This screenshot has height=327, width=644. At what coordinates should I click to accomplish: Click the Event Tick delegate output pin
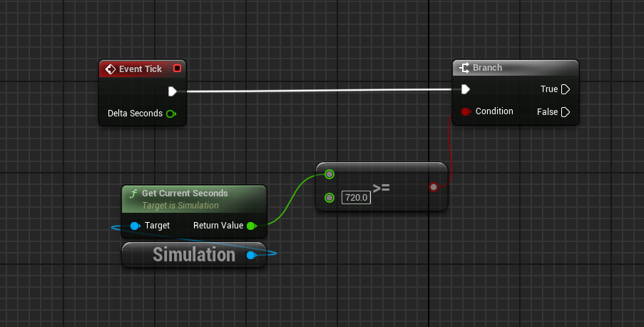177,69
